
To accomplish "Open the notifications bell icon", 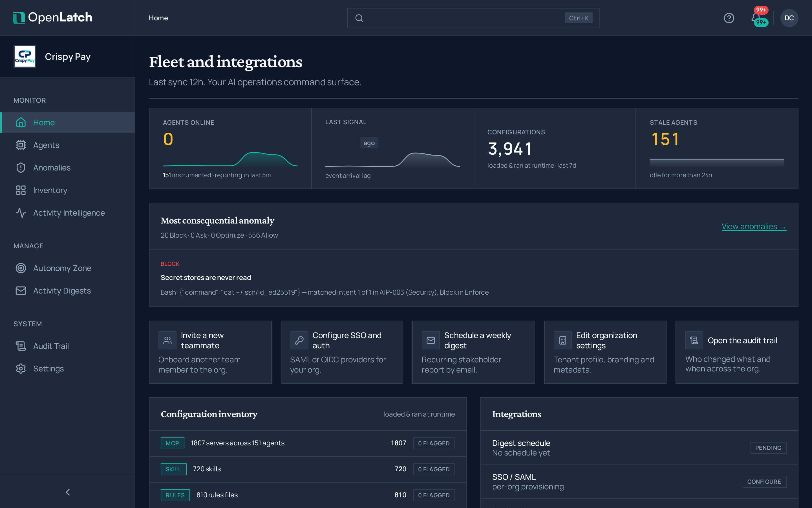I will [x=756, y=18].
